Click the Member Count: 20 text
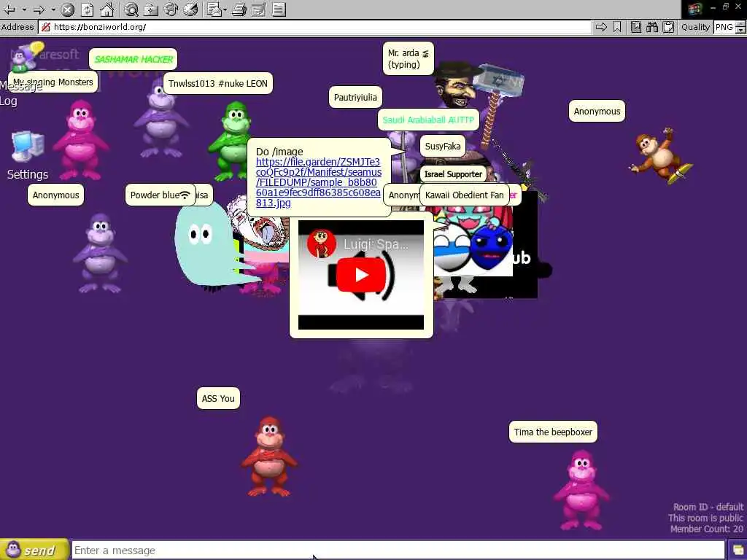This screenshot has width=747, height=560. point(706,529)
